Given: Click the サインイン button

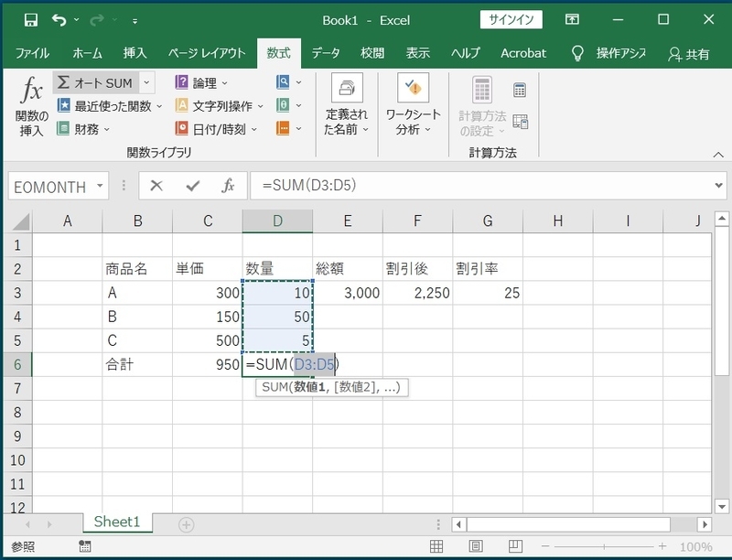Looking at the screenshot, I should pos(511,17).
